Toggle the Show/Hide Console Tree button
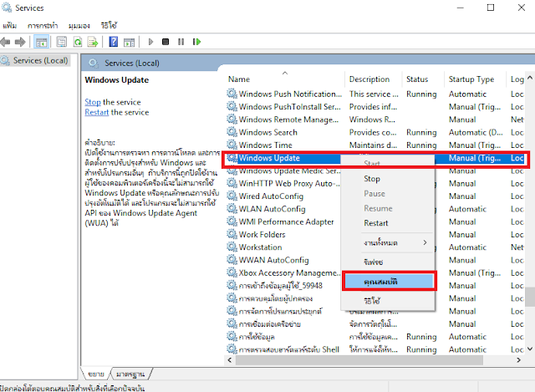This screenshot has height=392, width=535. [x=42, y=43]
